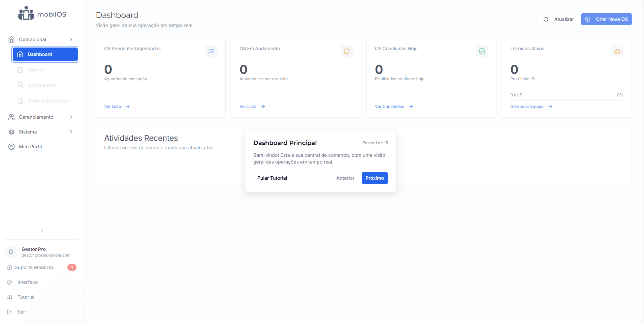This screenshot has width=644, height=323.
Task: Click the Criar Nova OS button
Action: click(x=606, y=19)
